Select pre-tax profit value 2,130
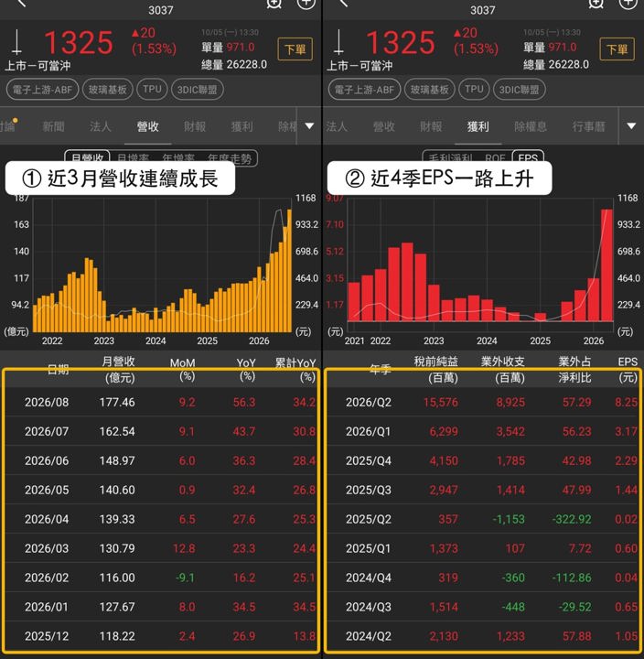This screenshot has width=644, height=659. point(444,636)
